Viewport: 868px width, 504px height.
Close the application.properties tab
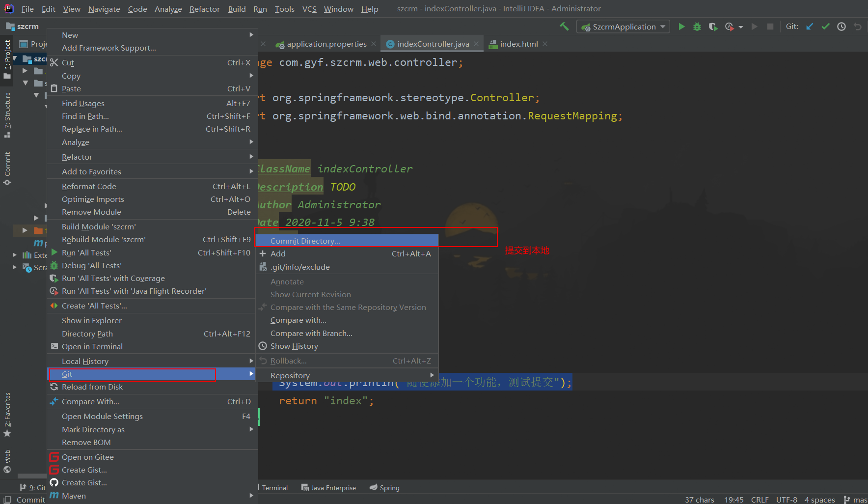(374, 44)
